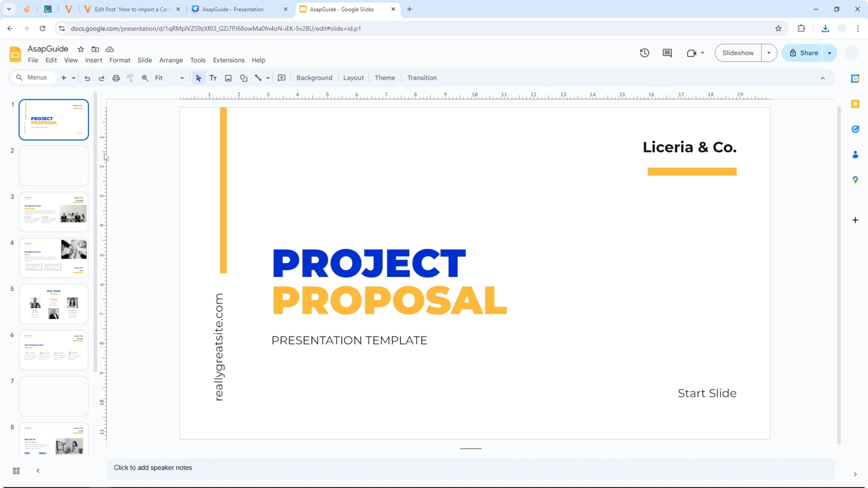Click Liceria & Co. text on slide
This screenshot has height=488, width=868.
[689, 147]
